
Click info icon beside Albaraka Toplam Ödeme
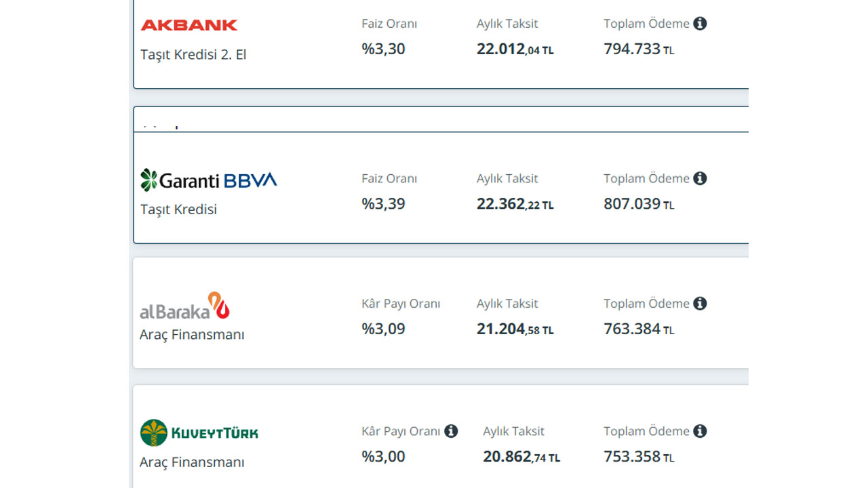coord(700,304)
